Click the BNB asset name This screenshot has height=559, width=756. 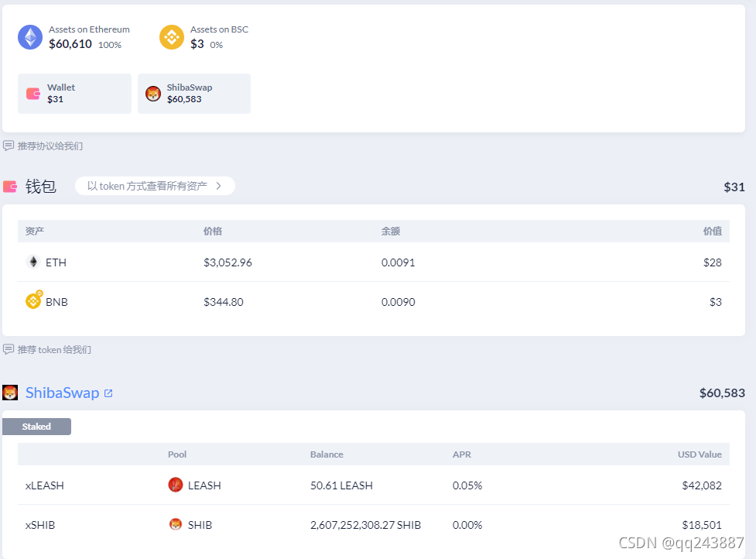[x=56, y=302]
